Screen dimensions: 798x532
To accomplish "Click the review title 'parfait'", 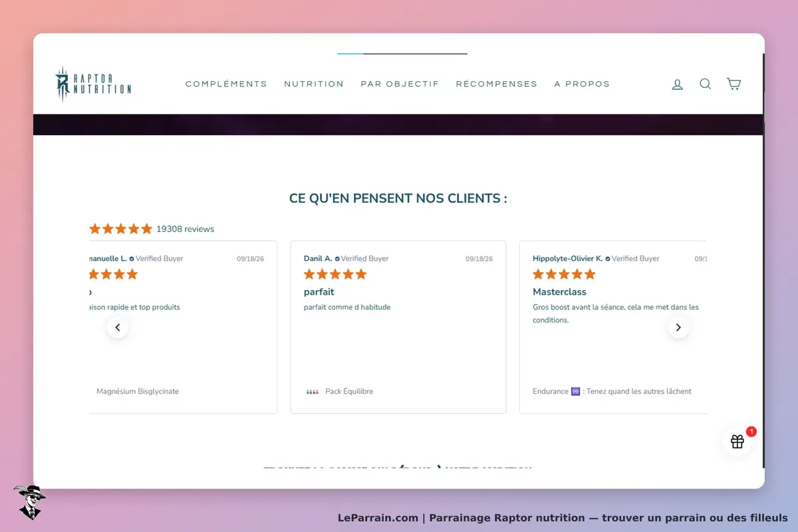I will [319, 292].
